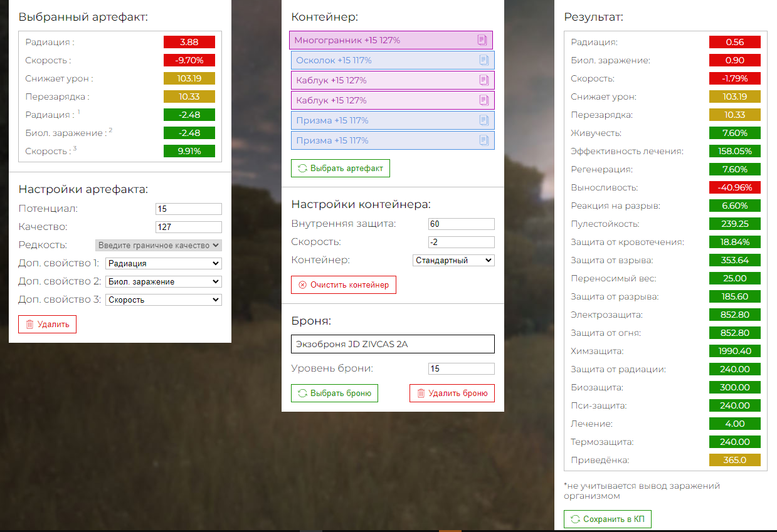
Task: Focus the Качество input field
Action: pyautogui.click(x=189, y=227)
